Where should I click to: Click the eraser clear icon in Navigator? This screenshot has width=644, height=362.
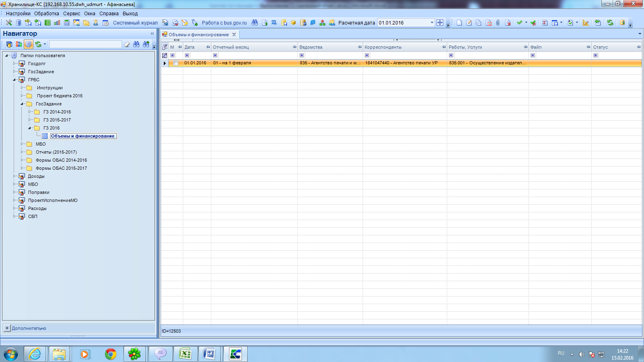click(127, 44)
